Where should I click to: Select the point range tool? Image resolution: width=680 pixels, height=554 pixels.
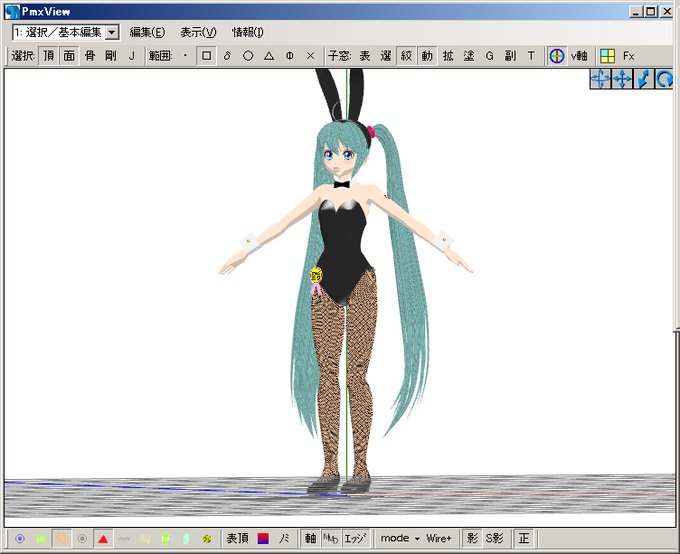pyautogui.click(x=186, y=56)
